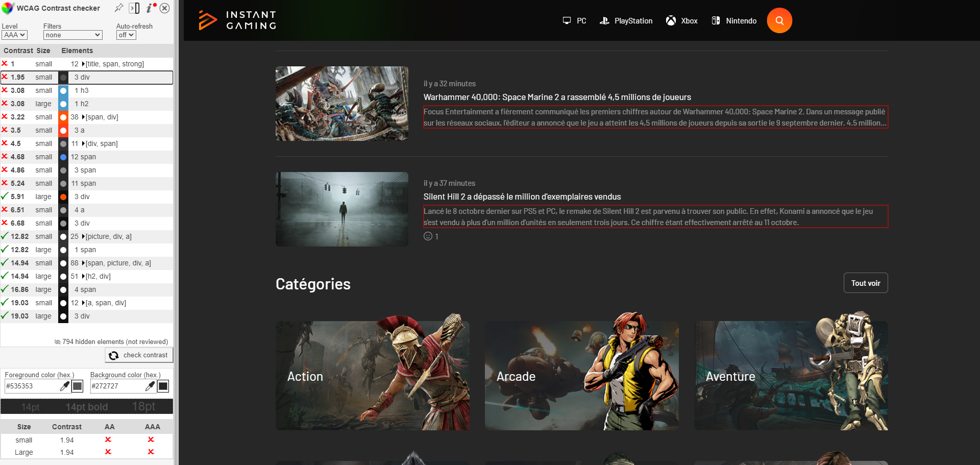
Task: Click the Instant Gaming logo
Action: coord(237,20)
